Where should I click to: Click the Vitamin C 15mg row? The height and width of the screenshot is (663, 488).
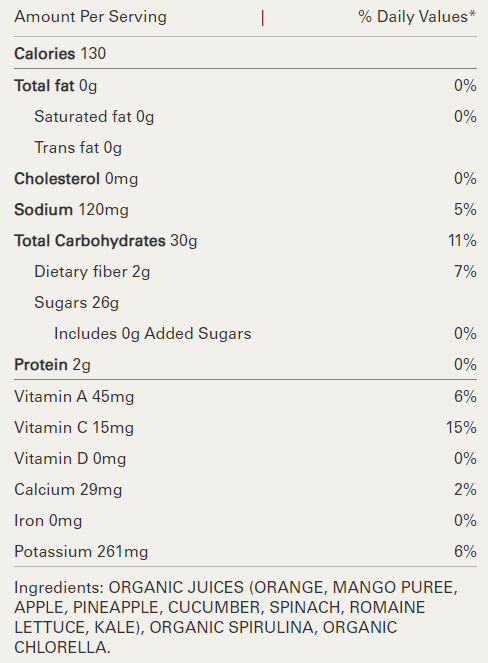tap(245, 427)
